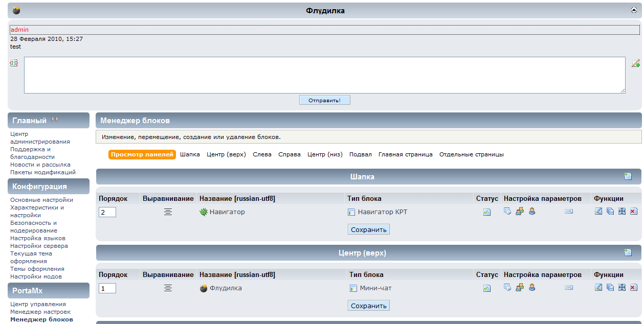The height and width of the screenshot is (324, 644).
Task: Edit the Флудилка block
Action: tap(598, 288)
